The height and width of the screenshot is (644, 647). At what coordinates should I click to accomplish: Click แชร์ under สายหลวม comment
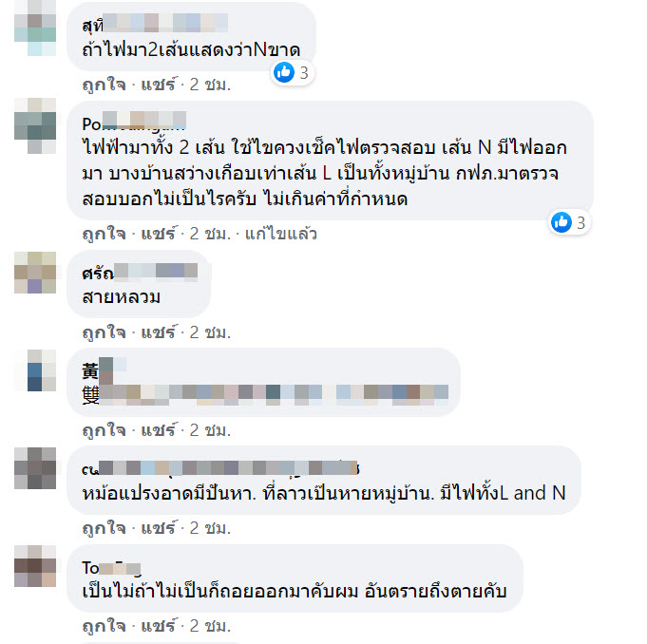(159, 332)
